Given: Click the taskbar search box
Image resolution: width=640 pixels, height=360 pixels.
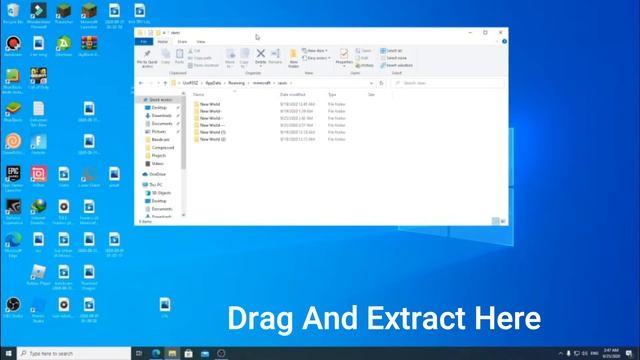Looking at the screenshot, I should [74, 353].
